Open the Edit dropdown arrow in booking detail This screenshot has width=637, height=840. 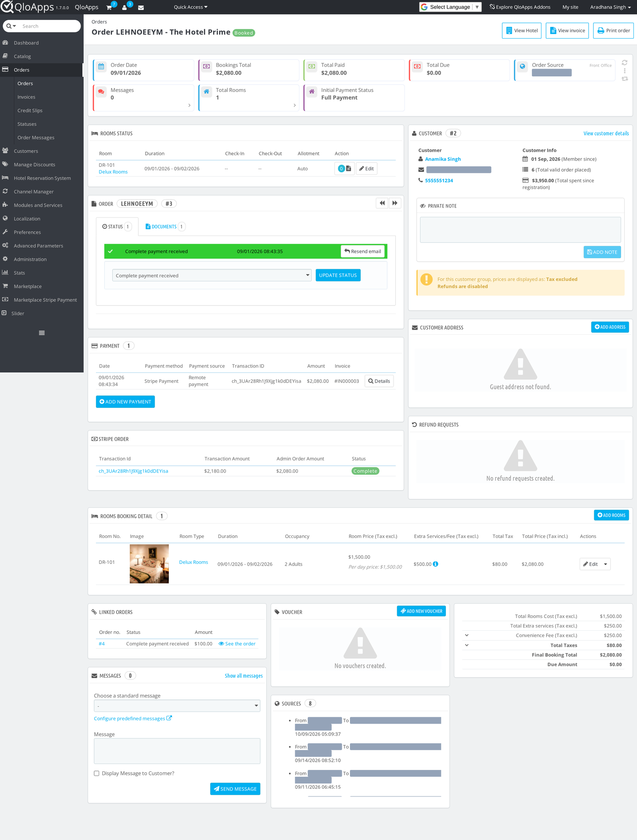tap(606, 564)
